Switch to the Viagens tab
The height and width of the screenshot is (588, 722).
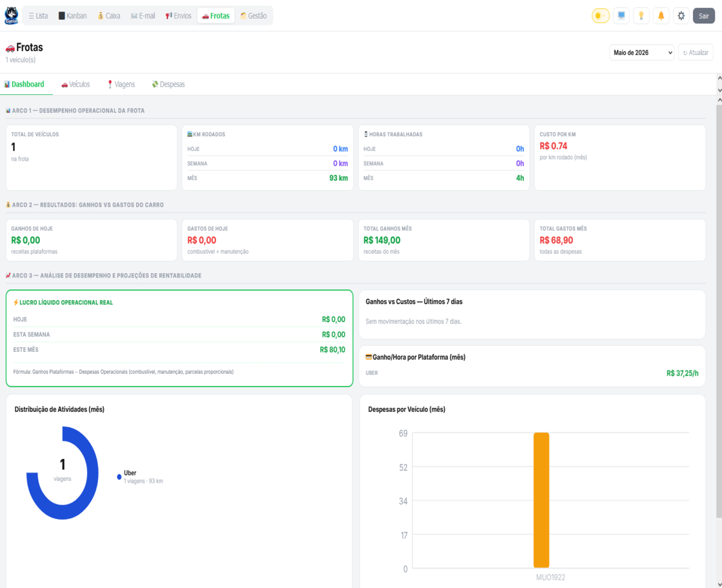coord(121,85)
